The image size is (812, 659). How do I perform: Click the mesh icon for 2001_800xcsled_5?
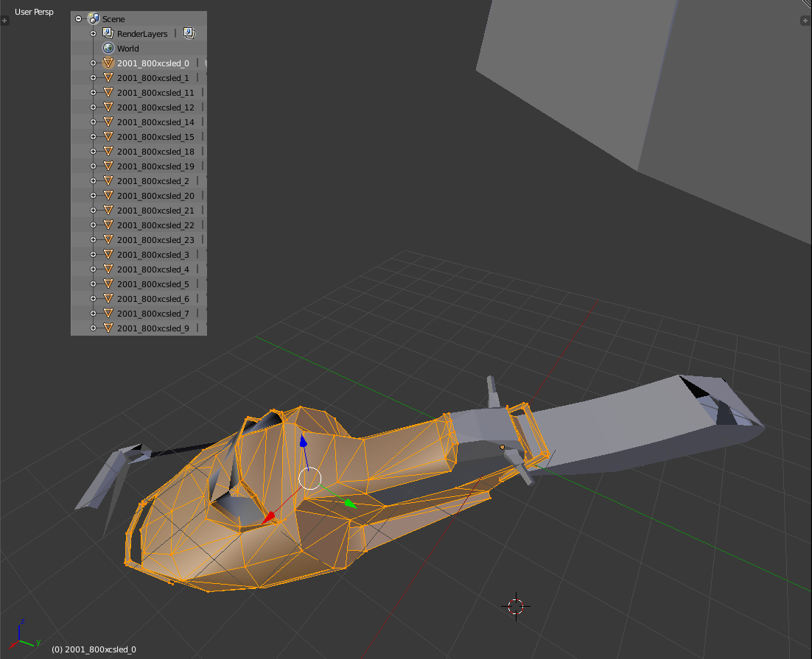click(108, 283)
